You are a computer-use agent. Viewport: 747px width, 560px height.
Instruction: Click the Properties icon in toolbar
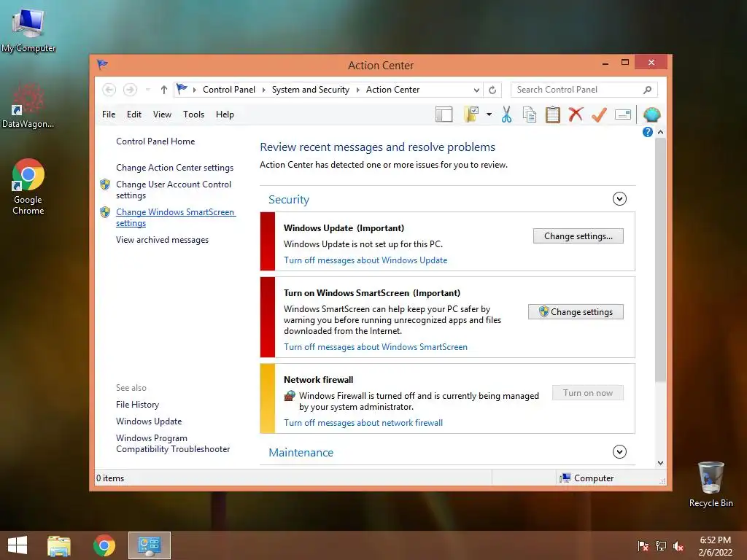(x=623, y=114)
